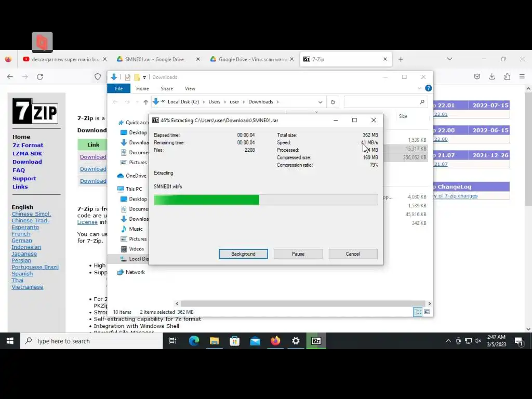532x399 pixels.
Task: Open the Share ribbon tab
Action: pos(167,88)
